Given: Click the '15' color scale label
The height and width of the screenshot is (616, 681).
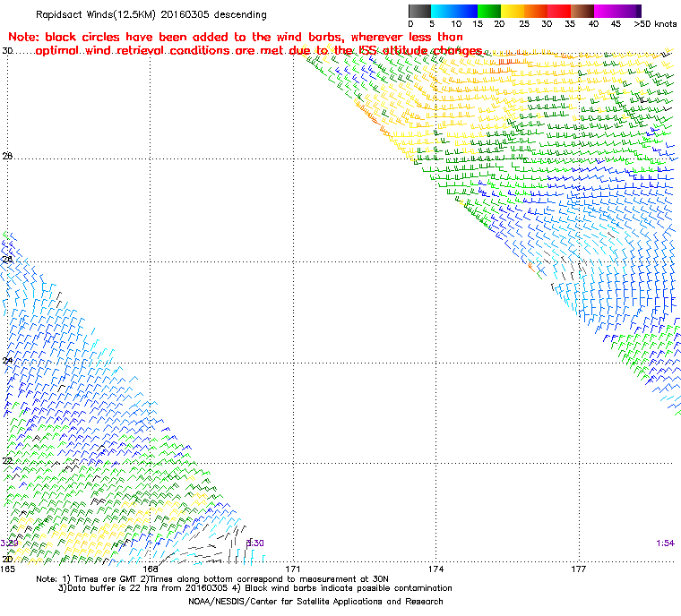Looking at the screenshot, I should [478, 24].
